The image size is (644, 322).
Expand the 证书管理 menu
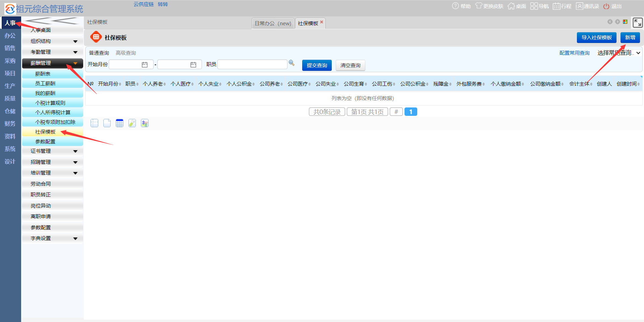point(53,151)
